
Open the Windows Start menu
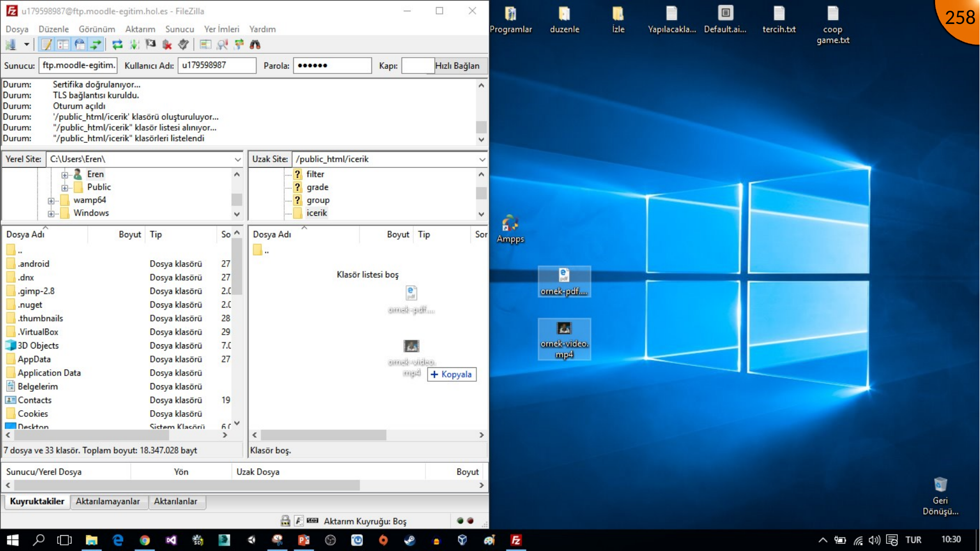pos(12,540)
